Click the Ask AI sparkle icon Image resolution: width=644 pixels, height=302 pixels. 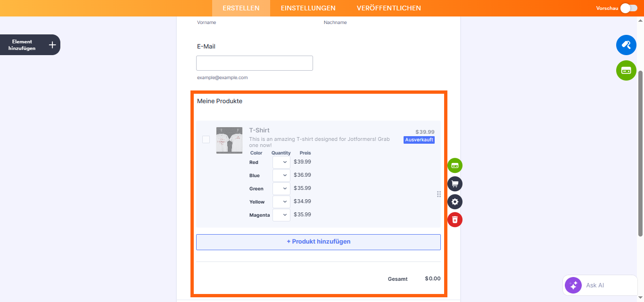pos(574,285)
